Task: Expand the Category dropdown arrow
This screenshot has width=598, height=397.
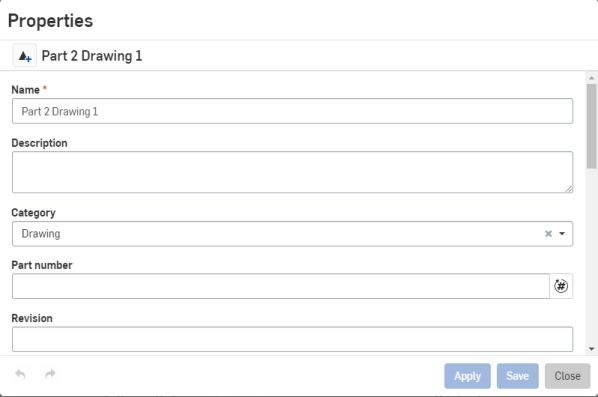Action: tap(562, 233)
